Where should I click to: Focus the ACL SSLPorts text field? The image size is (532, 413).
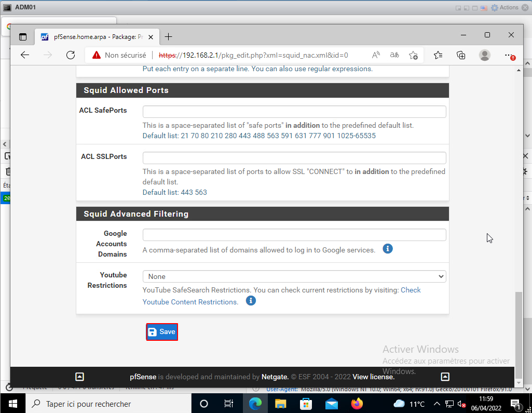coord(294,158)
